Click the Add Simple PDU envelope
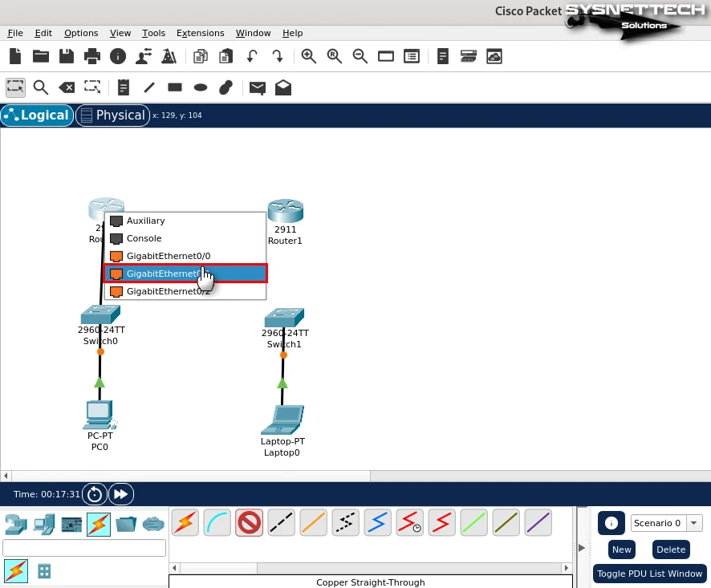Screen dimensions: 711x588 pyautogui.click(x=257, y=87)
